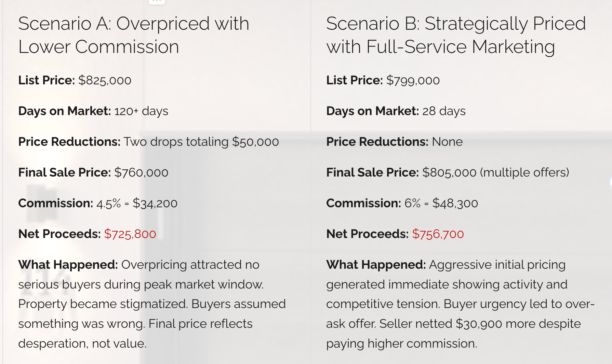
Task: Click the "$805,000 (multiple offers)" sale price
Action: pyautogui.click(x=495, y=172)
